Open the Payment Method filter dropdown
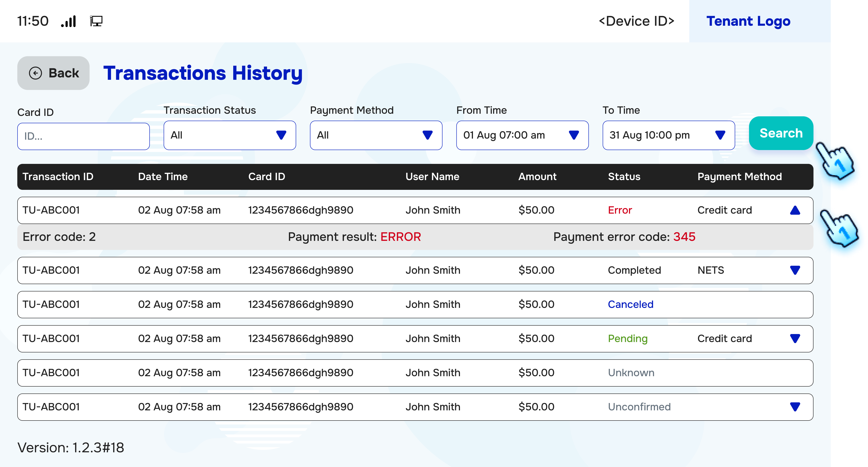 (376, 135)
